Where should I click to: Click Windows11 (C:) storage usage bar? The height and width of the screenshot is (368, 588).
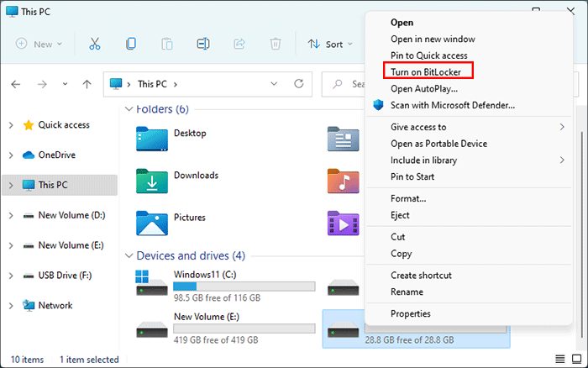(244, 287)
